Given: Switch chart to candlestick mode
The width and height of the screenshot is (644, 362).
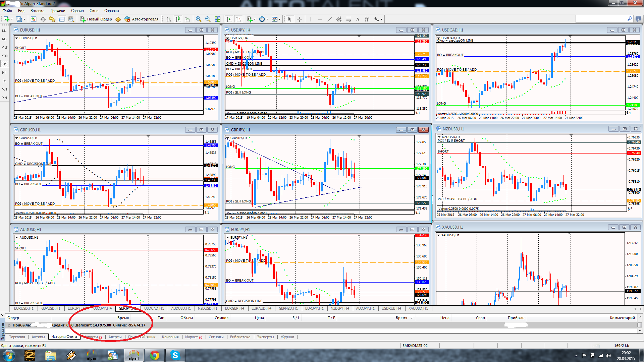Looking at the screenshot, I should pos(178,19).
